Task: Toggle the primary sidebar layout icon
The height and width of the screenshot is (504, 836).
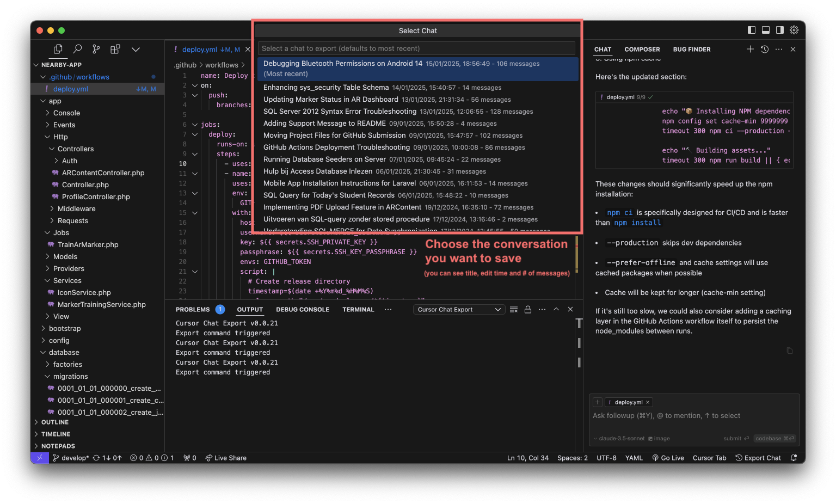Action: (752, 30)
